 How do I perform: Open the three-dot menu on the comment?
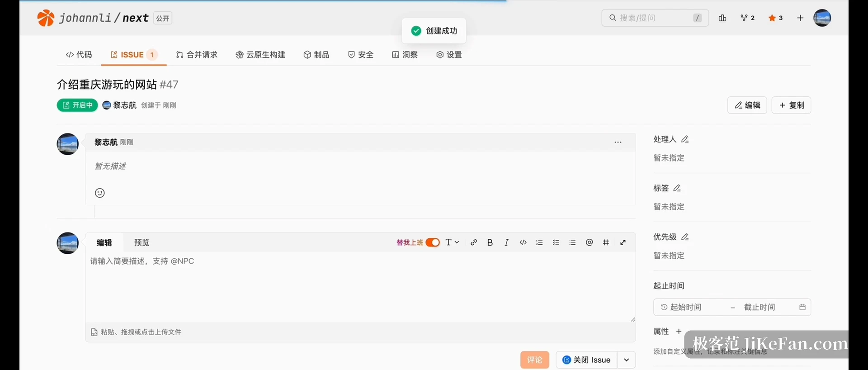click(618, 142)
